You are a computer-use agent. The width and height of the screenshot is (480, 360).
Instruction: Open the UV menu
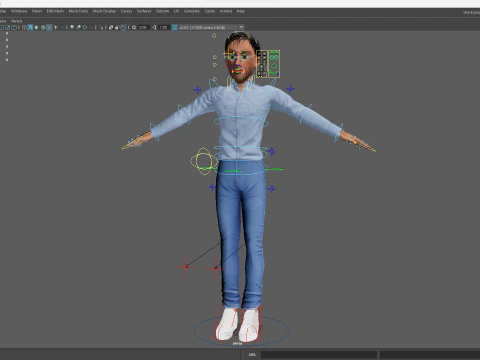coord(176,11)
